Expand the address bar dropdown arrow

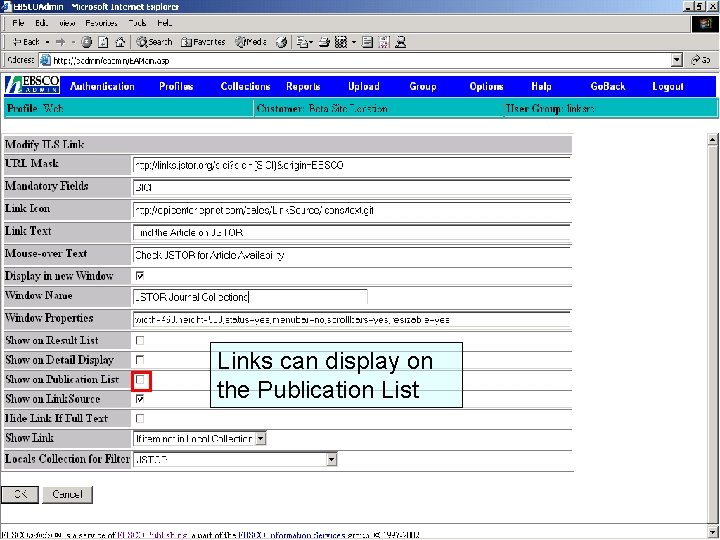(677, 59)
